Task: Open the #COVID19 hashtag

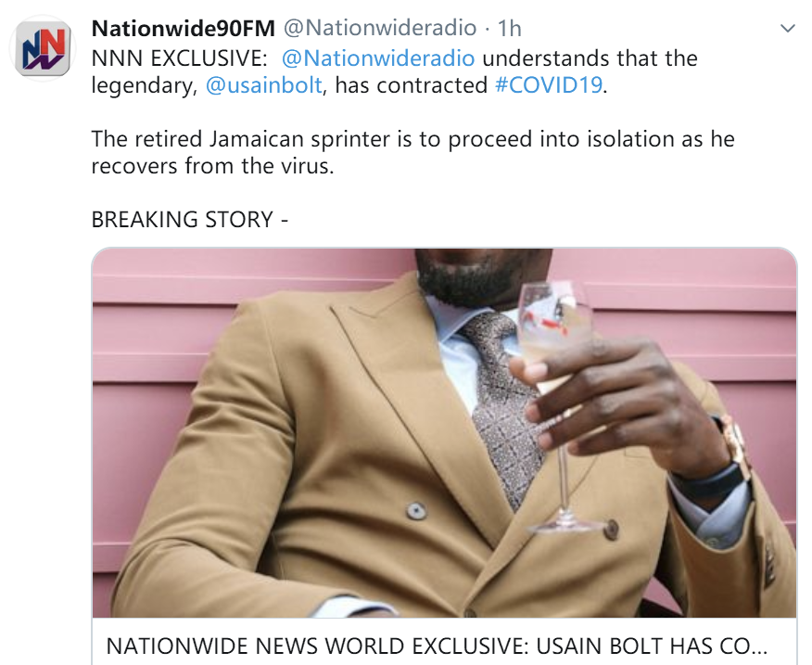Action: [549, 85]
